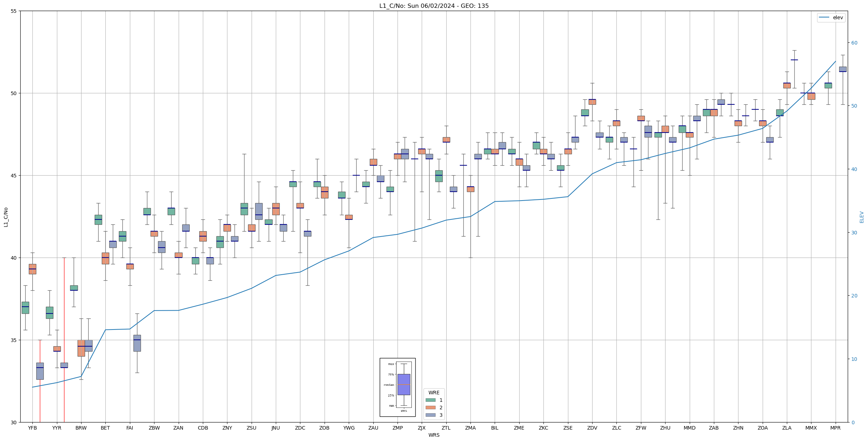Click the green WRE 1 legend swatch
Screen dimensions: 868x441
click(430, 400)
